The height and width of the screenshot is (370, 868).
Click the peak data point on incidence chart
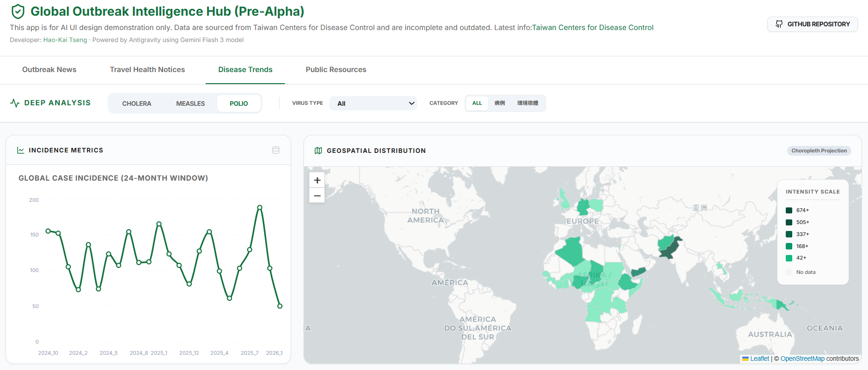coord(260,207)
